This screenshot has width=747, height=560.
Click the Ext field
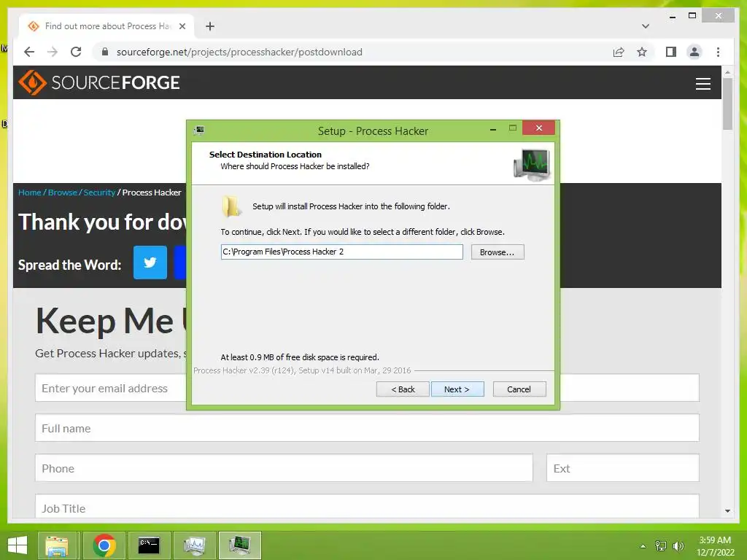click(x=623, y=468)
